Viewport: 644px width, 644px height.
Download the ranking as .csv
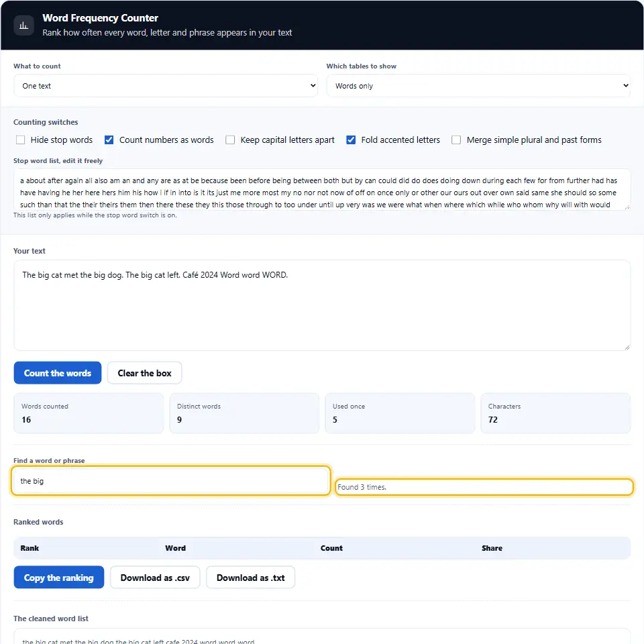tap(155, 578)
